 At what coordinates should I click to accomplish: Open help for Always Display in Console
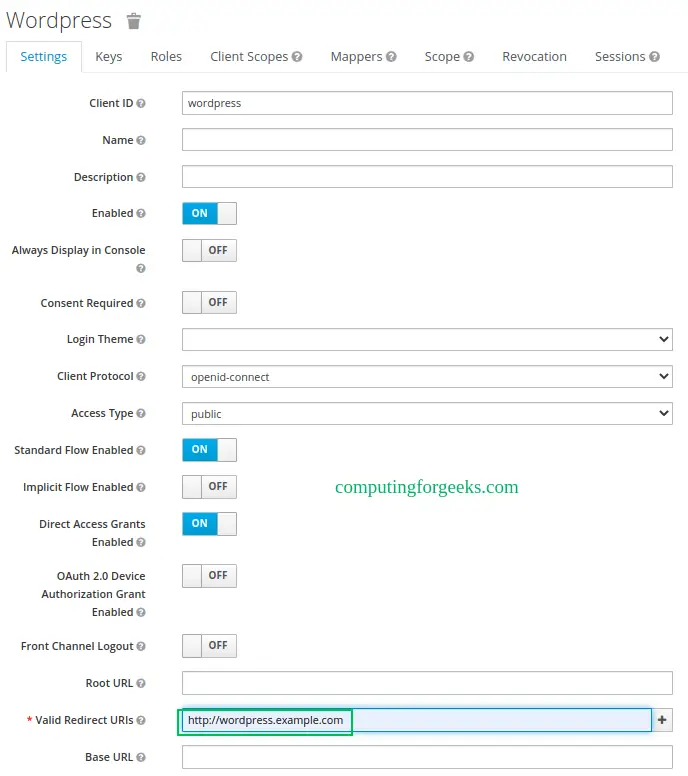pyautogui.click(x=141, y=268)
